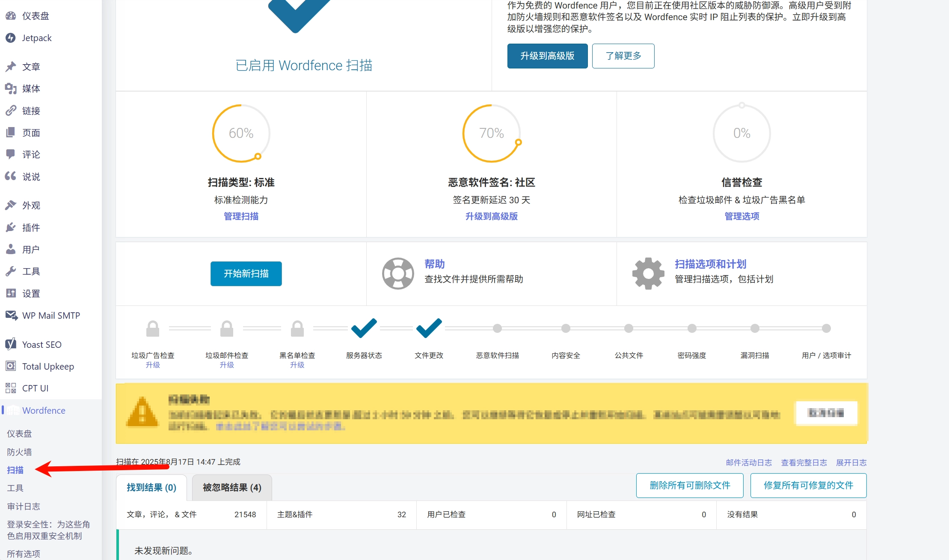The image size is (949, 560).
Task: Click the Jetpack icon in sidebar
Action: pyautogui.click(x=11, y=38)
